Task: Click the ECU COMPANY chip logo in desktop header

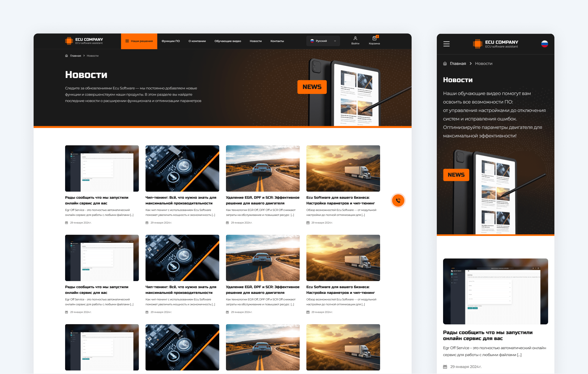Action: tap(69, 41)
